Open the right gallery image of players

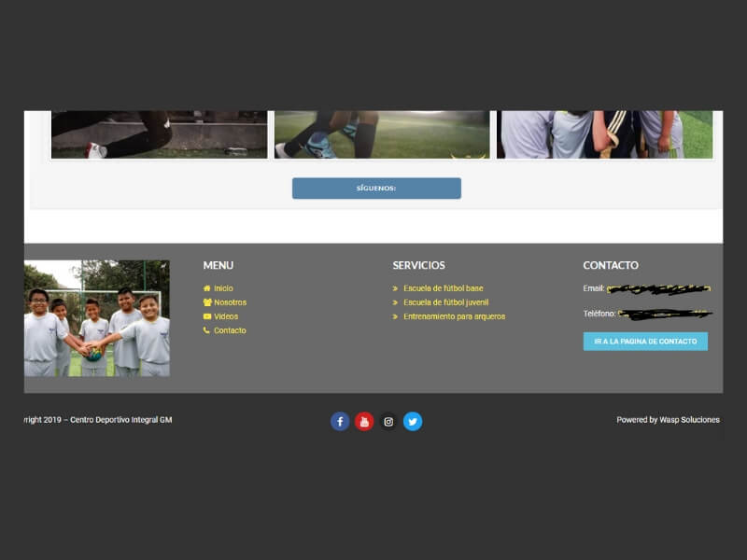point(604,134)
